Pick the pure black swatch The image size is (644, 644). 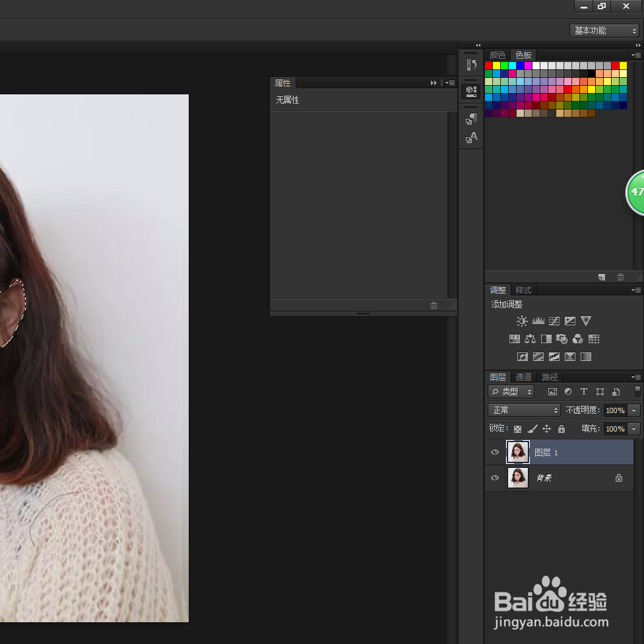591,73
